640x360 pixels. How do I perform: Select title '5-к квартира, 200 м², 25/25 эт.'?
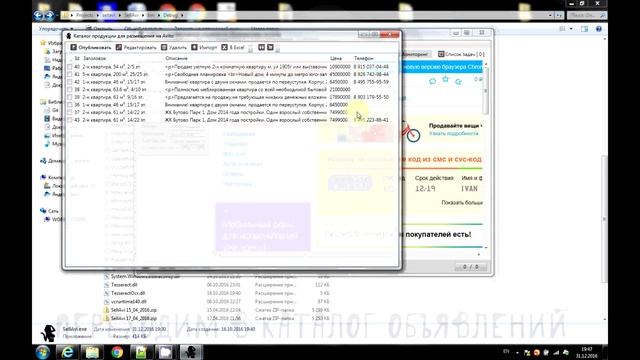coord(116,74)
